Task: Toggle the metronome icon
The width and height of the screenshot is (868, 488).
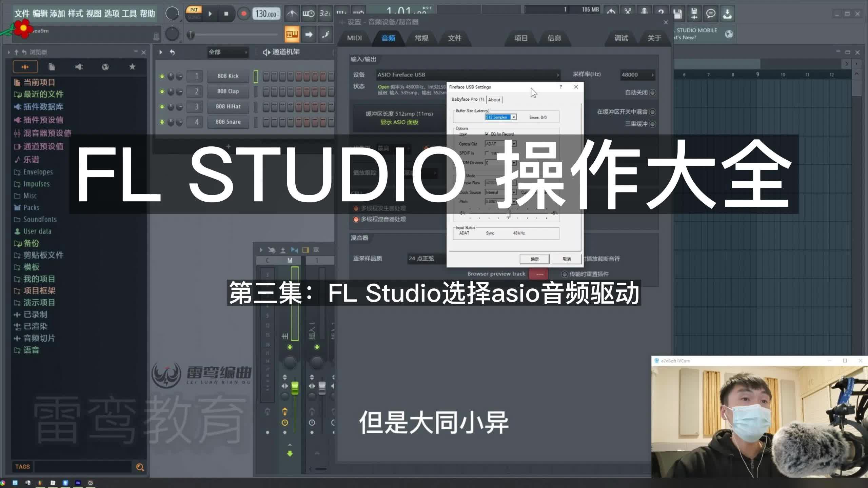Action: (292, 14)
